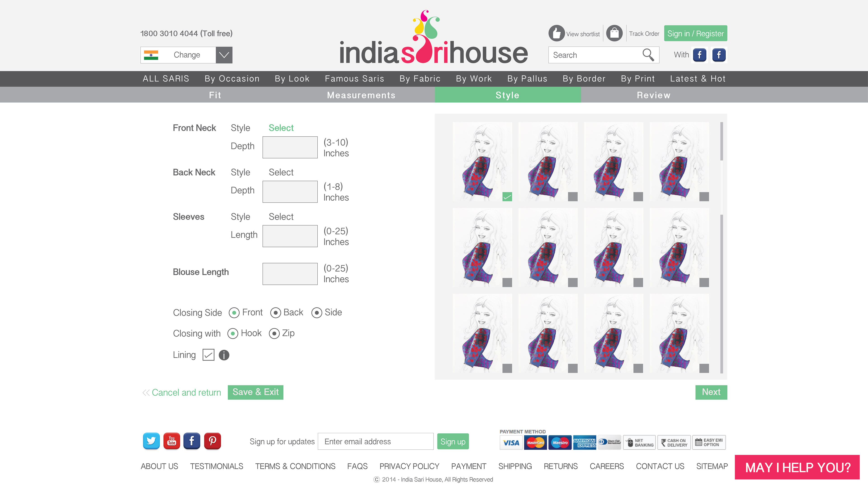Screen dimensions: 868x487
Task: Open the YouTube icon in footer
Action: point(172,441)
